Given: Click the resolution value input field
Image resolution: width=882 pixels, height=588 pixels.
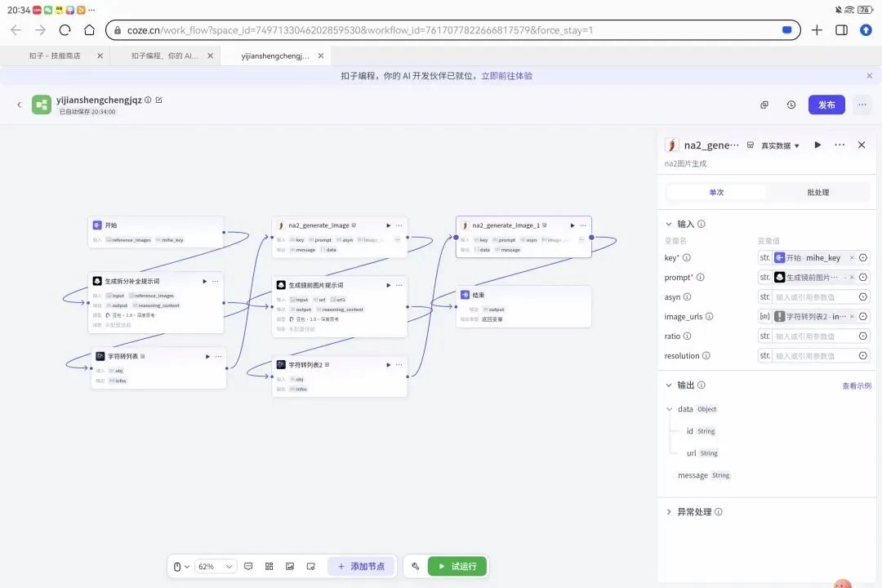Looking at the screenshot, I should [x=814, y=355].
